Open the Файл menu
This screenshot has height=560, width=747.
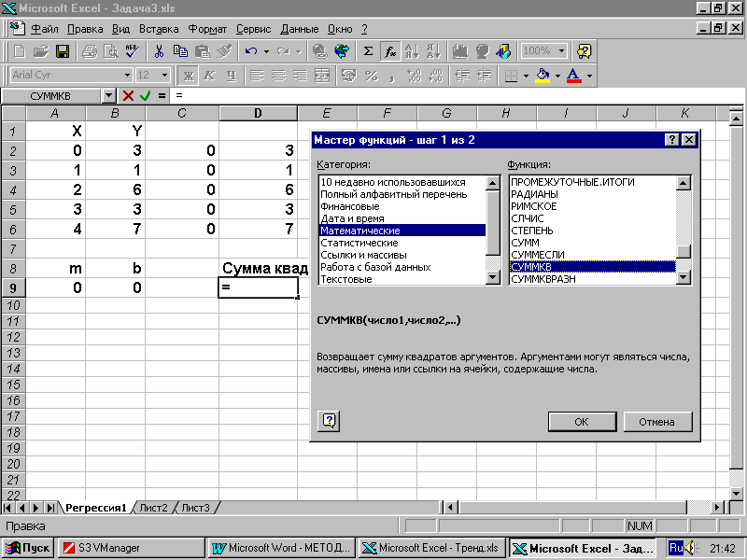tap(44, 29)
